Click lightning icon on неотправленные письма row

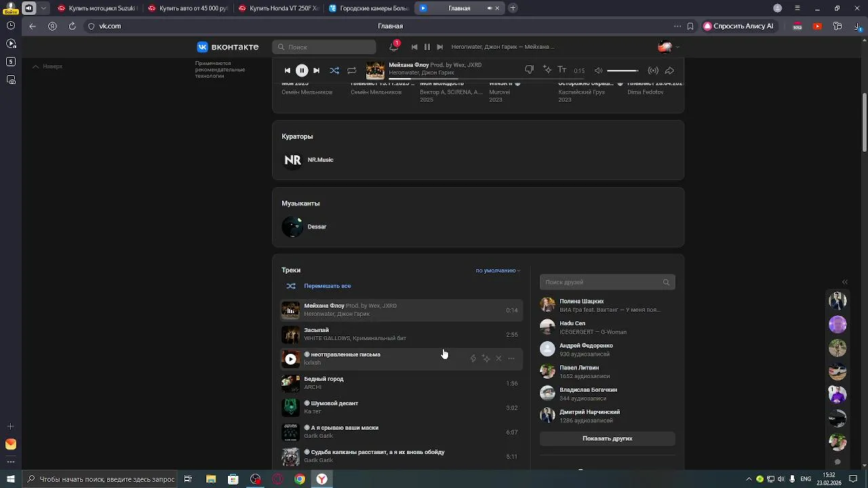coord(473,359)
